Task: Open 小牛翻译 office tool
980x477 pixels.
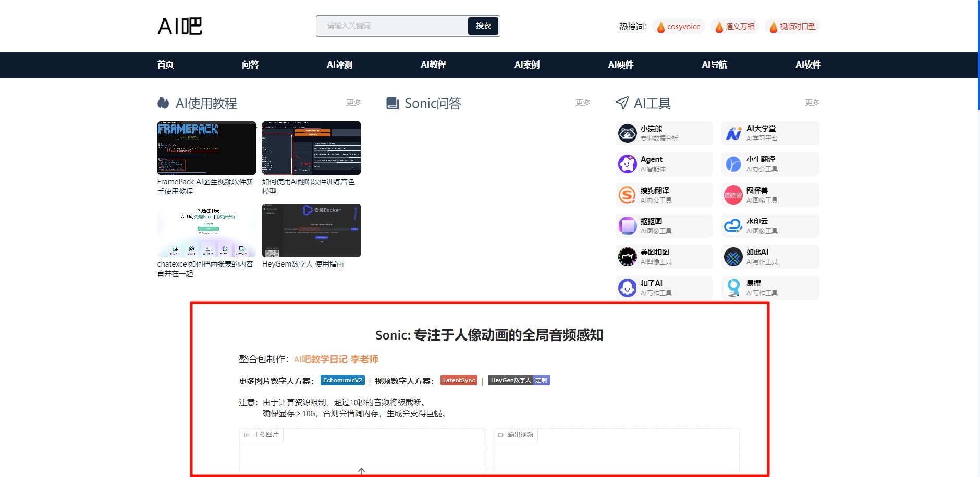Action: (770, 164)
